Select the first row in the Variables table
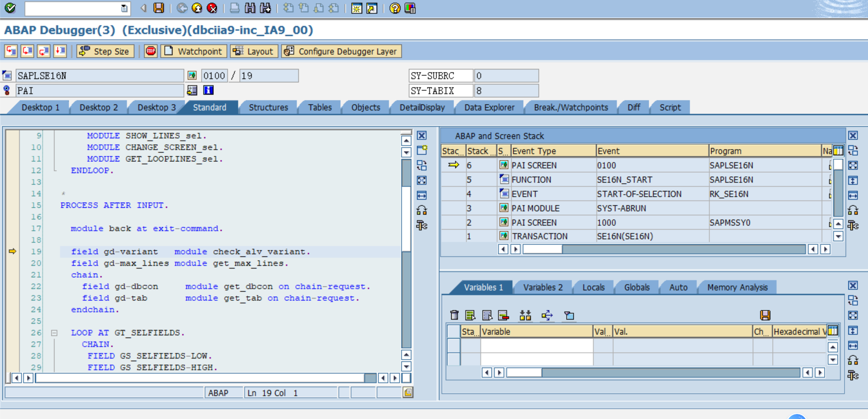Viewport: 868px width, 419px height. coord(454,346)
